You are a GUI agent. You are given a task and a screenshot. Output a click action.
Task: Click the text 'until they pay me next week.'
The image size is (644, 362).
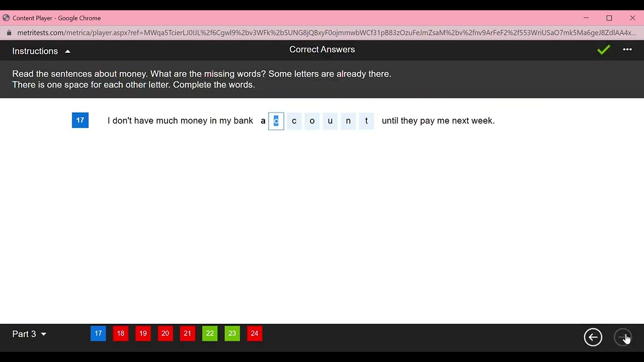click(438, 121)
